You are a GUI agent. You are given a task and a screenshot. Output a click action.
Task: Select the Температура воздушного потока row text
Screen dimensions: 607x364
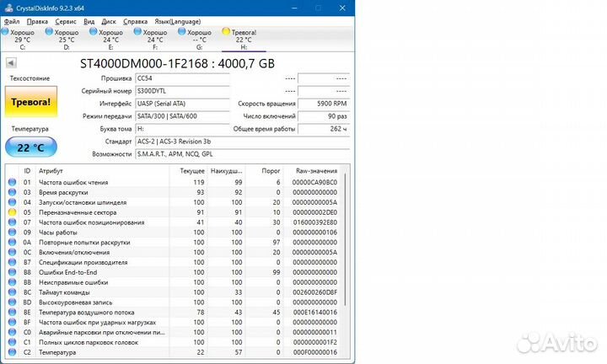click(86, 312)
